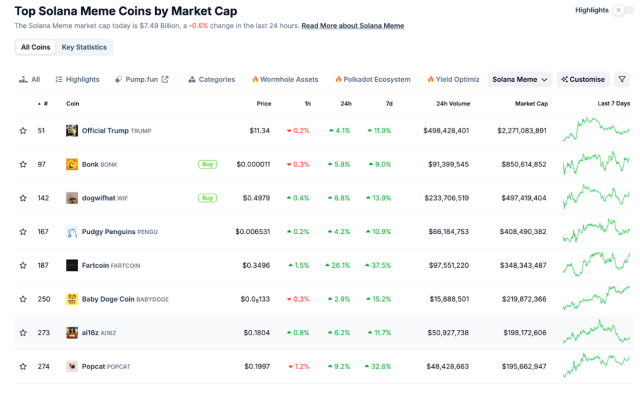
Task: Click the Official Trump coin logo
Action: 72,131
